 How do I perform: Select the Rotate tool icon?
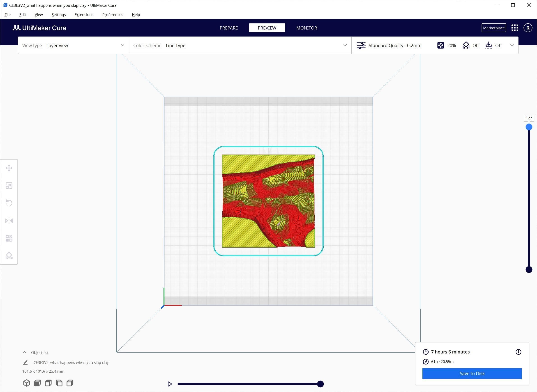9,203
